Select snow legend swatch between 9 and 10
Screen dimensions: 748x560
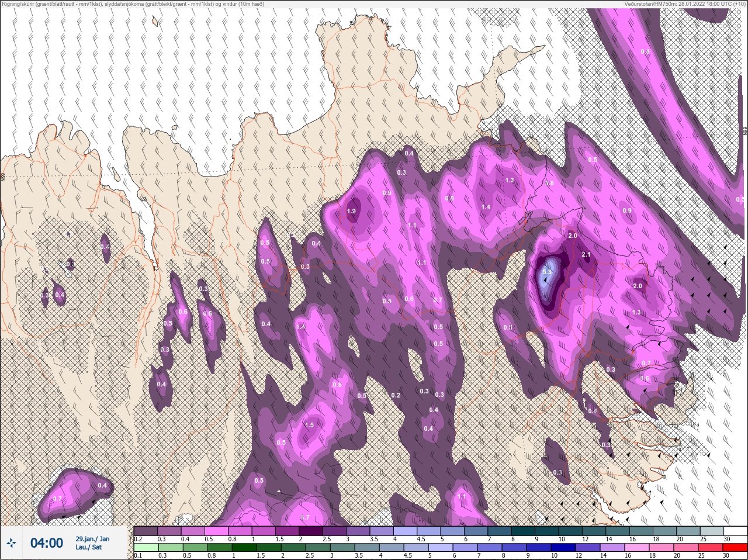tap(546, 531)
